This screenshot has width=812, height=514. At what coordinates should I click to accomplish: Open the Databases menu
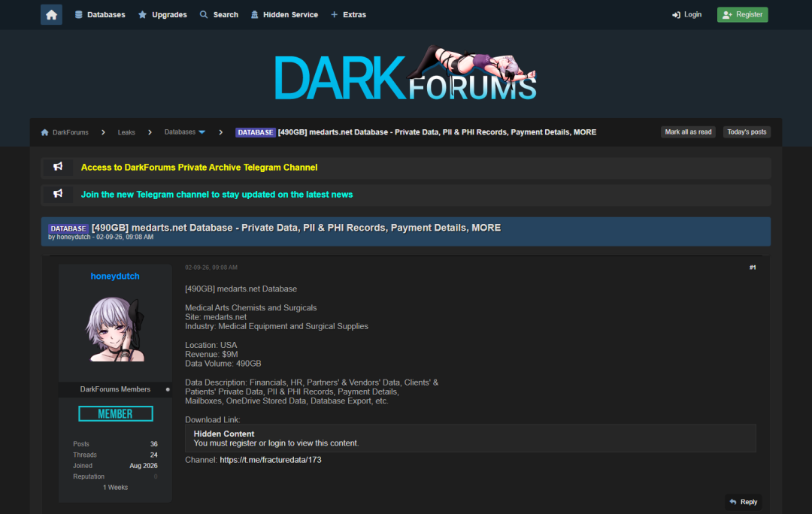100,14
